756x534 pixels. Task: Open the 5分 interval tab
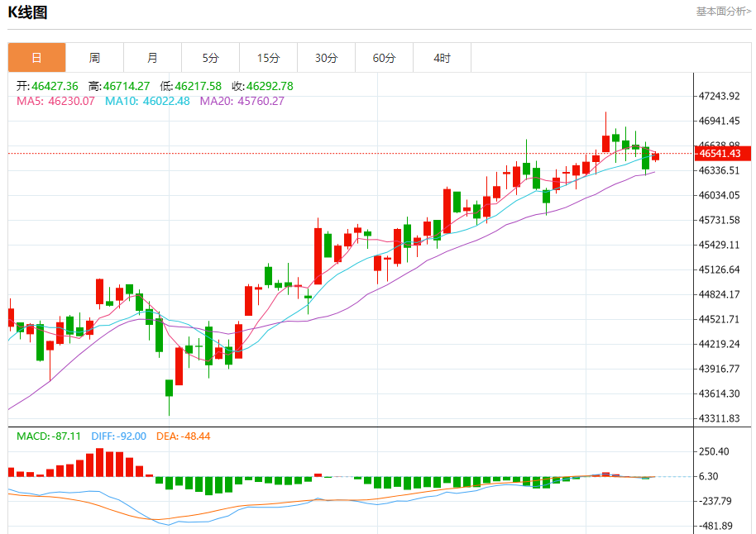click(210, 58)
